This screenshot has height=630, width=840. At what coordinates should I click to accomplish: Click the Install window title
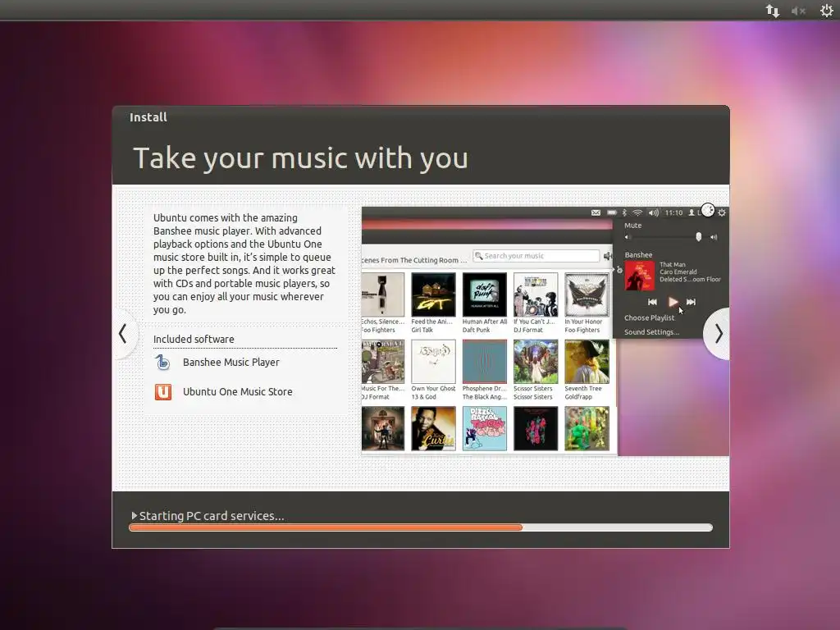[x=148, y=117]
